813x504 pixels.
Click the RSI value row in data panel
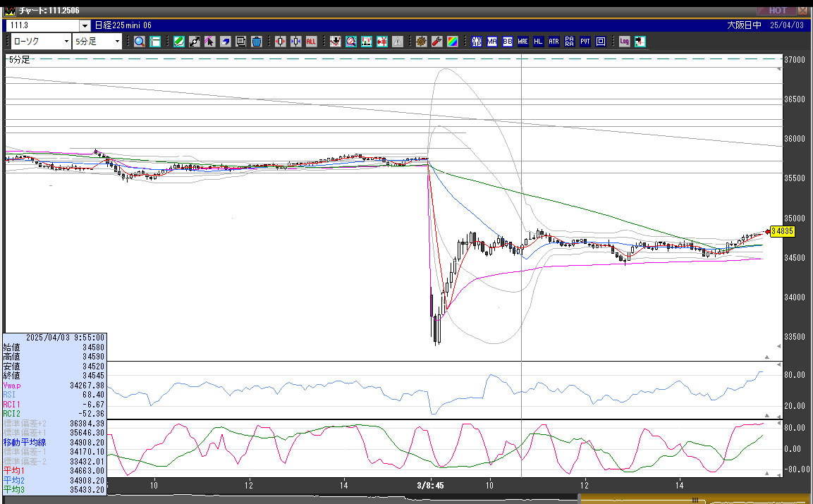click(x=54, y=395)
